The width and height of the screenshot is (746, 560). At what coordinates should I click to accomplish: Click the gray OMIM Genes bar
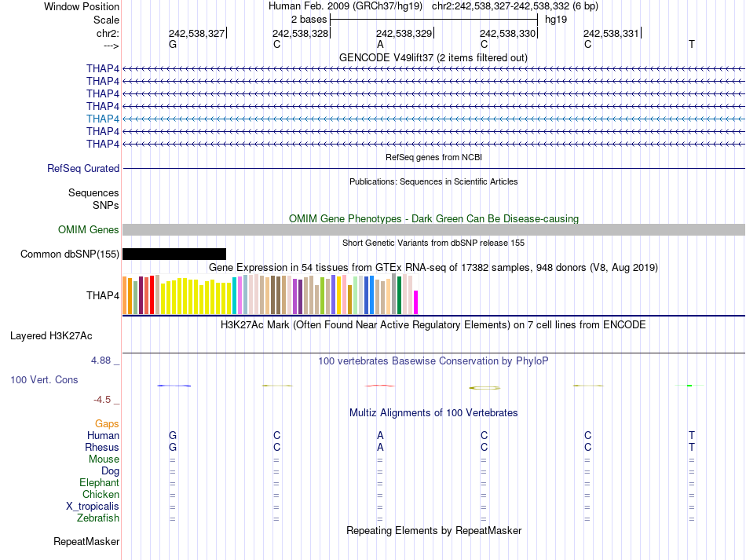(433, 230)
